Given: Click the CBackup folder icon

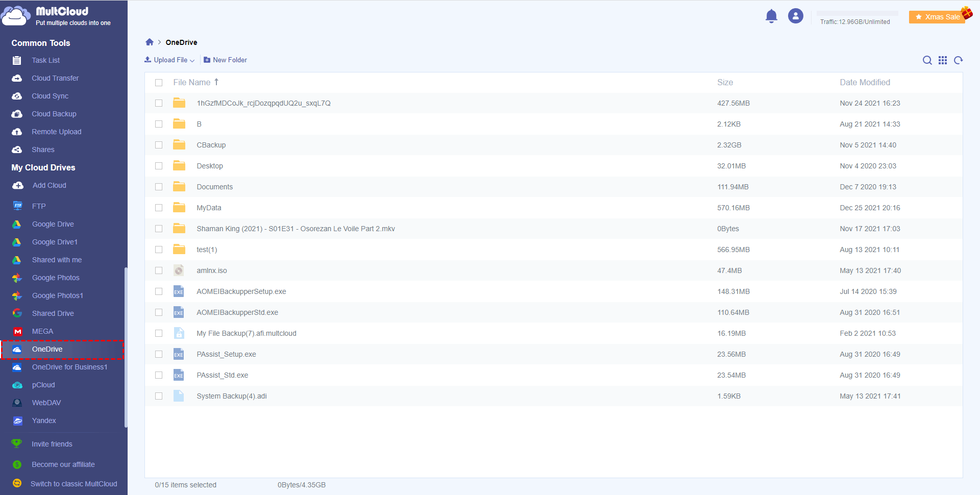Looking at the screenshot, I should click(179, 145).
